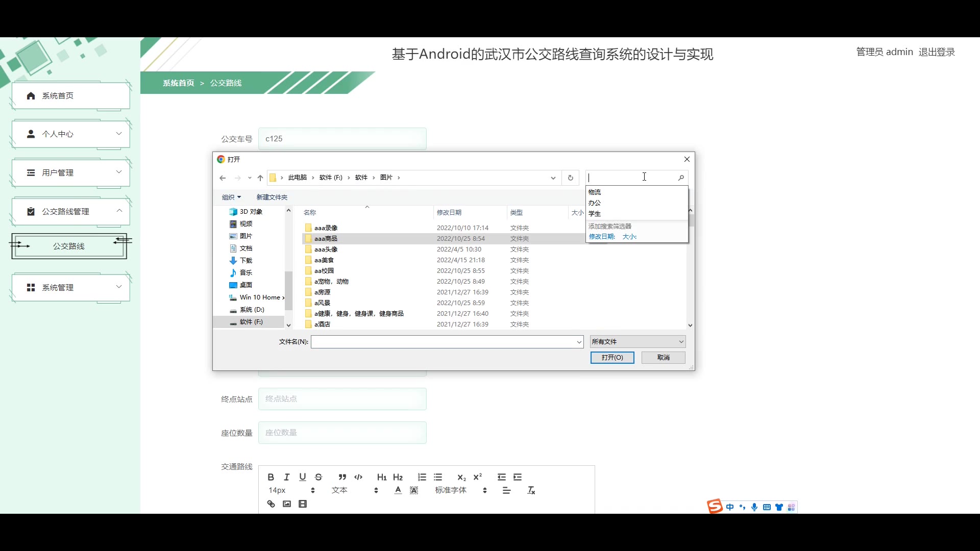Viewport: 980px width, 551px height.
Task: Click 新建文件夹 in the file dialog
Action: tap(272, 197)
